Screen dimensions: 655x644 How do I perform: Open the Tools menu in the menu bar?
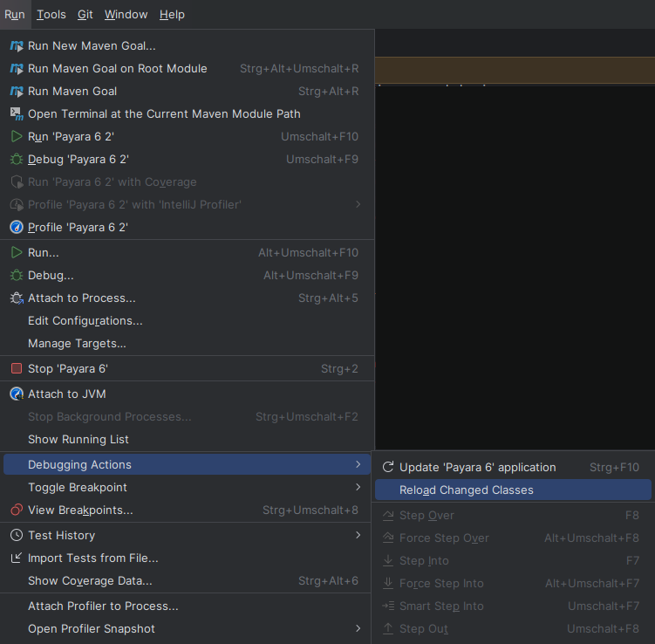pos(51,14)
